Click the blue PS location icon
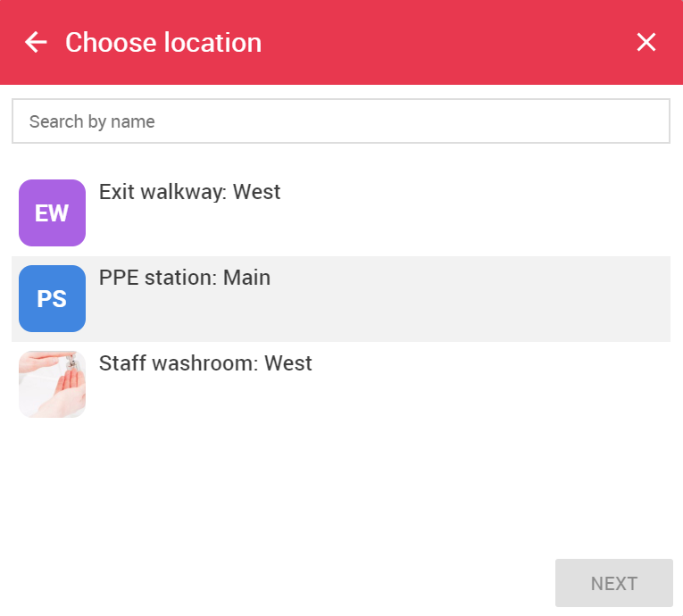The width and height of the screenshot is (683, 616). pos(53,298)
